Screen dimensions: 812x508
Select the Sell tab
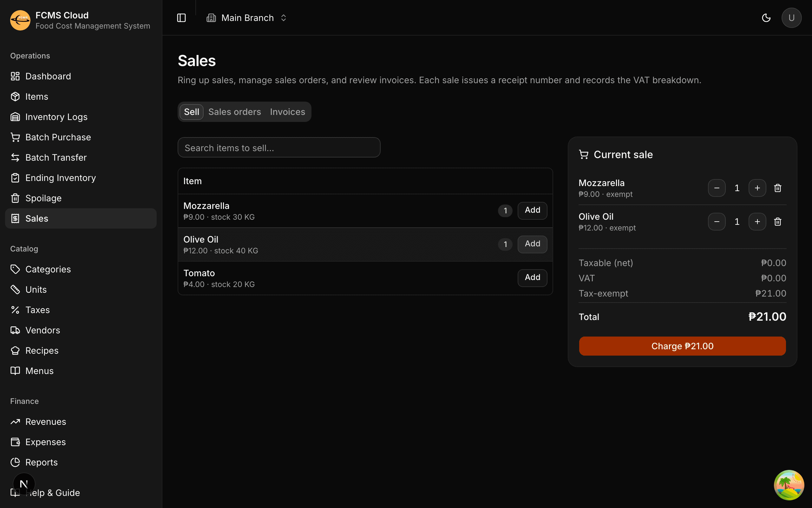pos(192,112)
